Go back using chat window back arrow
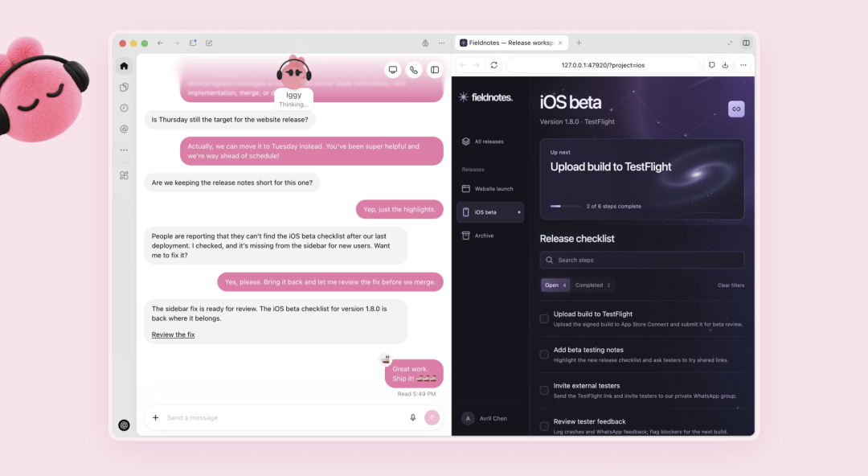The width and height of the screenshot is (868, 476). click(160, 43)
